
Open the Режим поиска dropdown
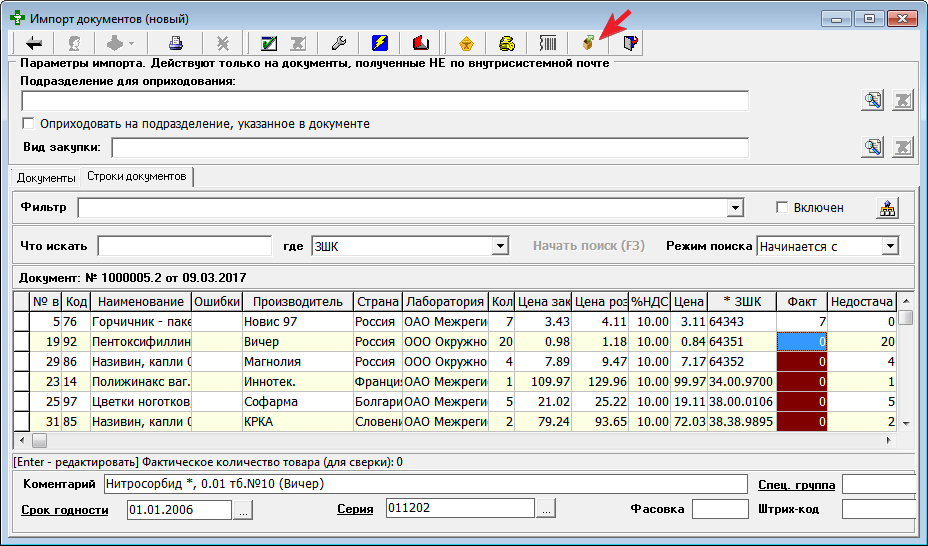889,246
